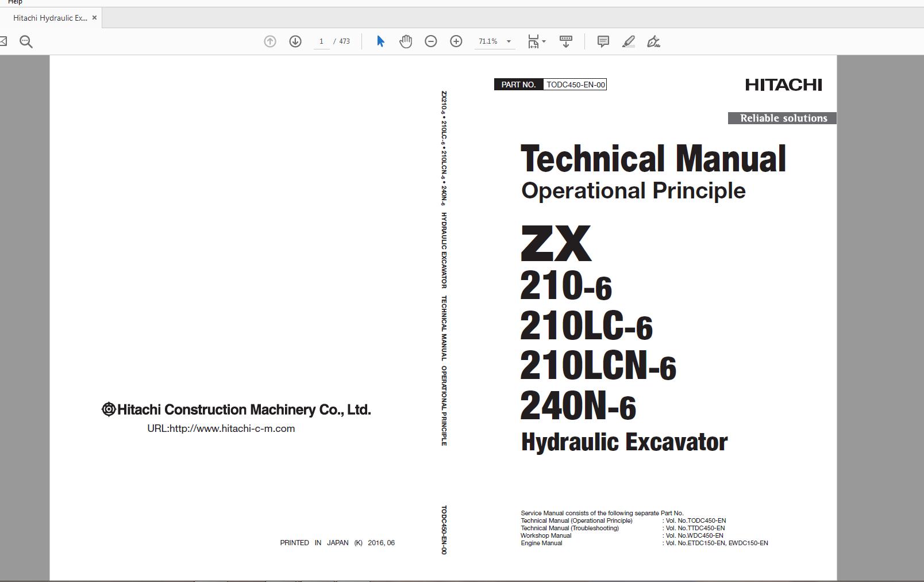Click the HITACHI logo on the cover

coord(784,85)
